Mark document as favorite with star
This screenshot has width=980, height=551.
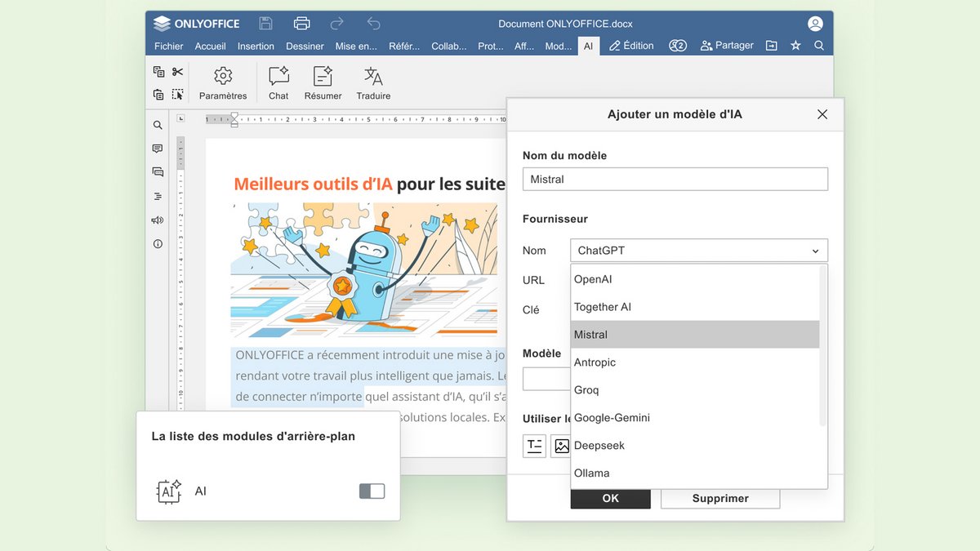(795, 46)
